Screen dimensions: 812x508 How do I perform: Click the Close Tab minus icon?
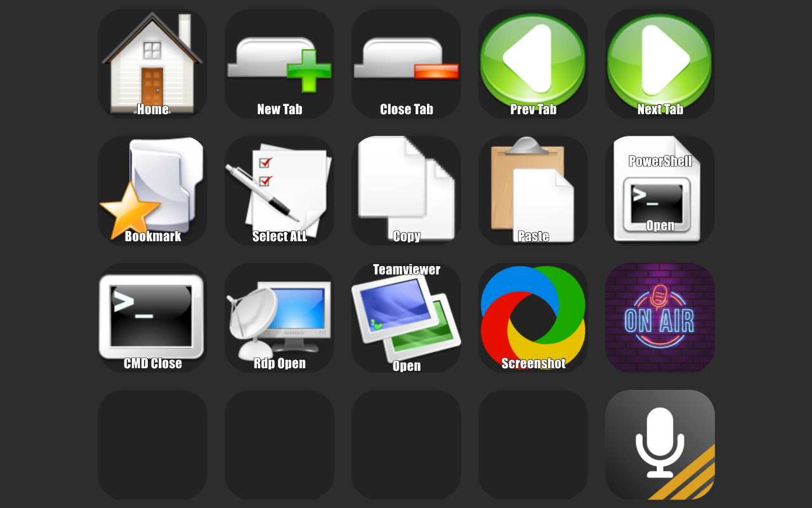click(x=406, y=63)
